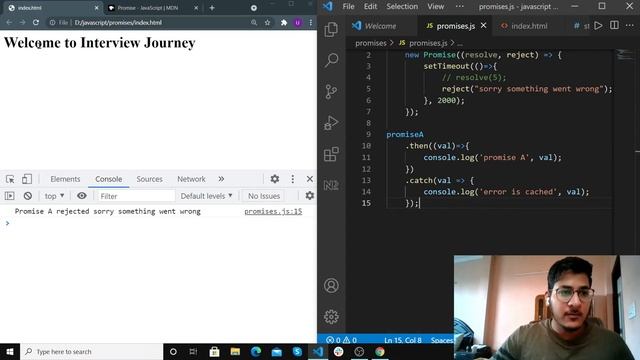Viewport: 640px width, 360px height.
Task: Open a new Chrome tab
Action: 212,8
